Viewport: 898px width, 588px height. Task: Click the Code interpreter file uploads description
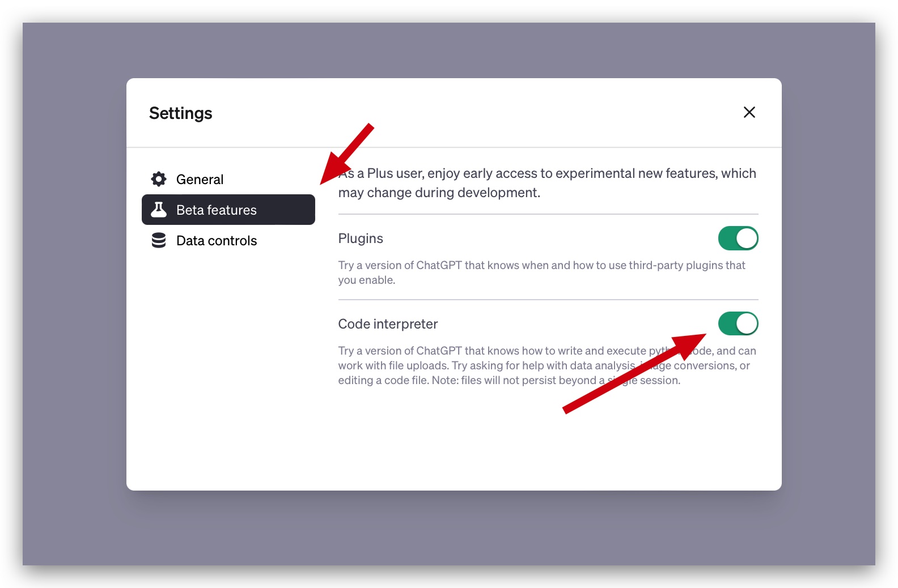(x=547, y=365)
